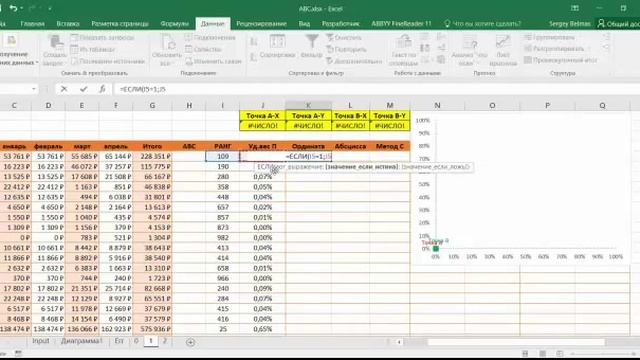Click the chart area beside the table
The width and height of the screenshot is (640, 360).
pyautogui.click(x=521, y=188)
